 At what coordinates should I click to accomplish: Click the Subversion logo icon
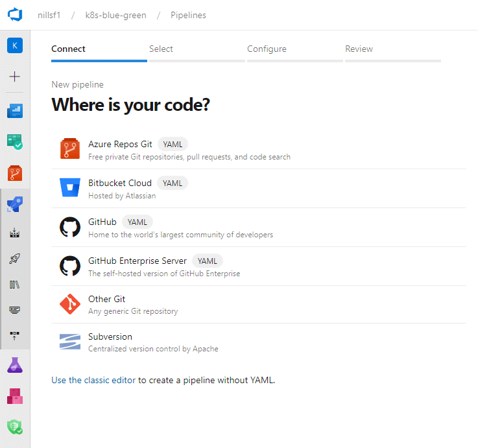(x=70, y=342)
